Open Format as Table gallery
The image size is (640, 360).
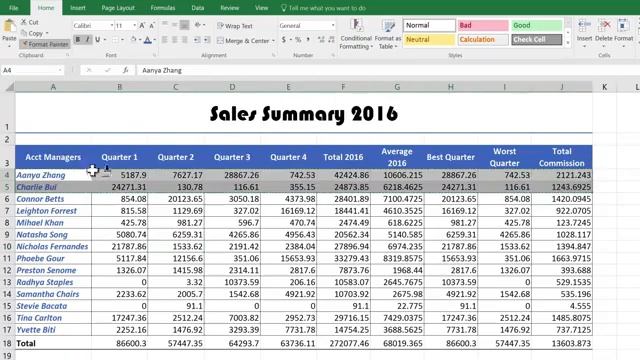point(387,35)
